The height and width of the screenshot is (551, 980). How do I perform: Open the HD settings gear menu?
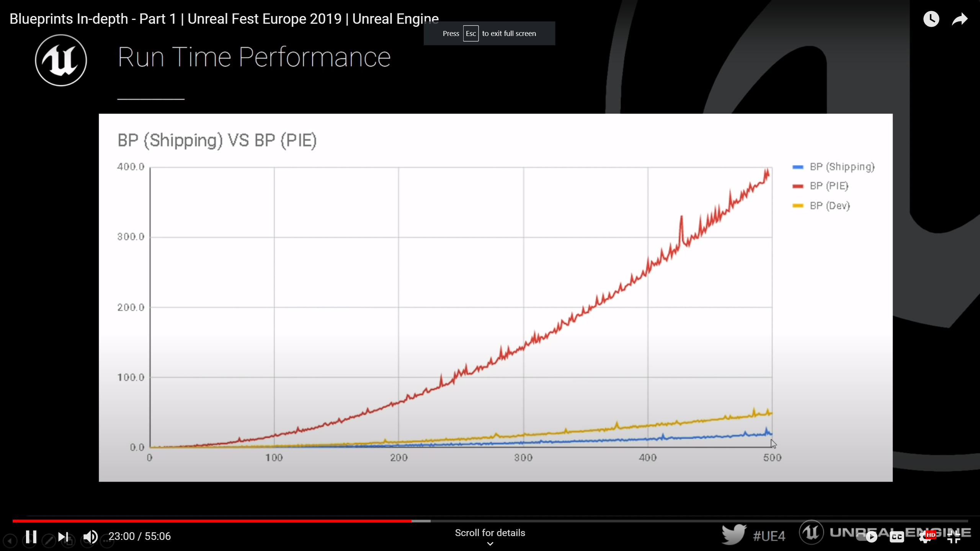click(926, 537)
